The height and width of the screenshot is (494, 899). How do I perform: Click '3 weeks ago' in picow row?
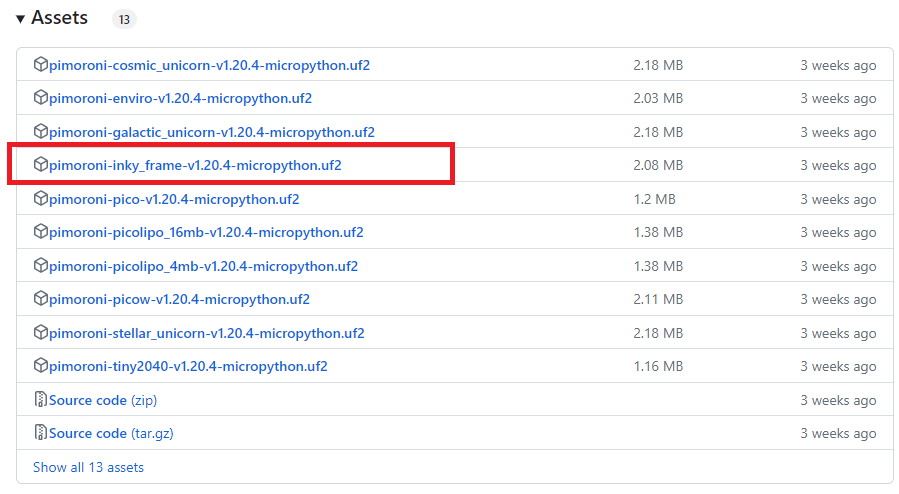pyautogui.click(x=838, y=300)
